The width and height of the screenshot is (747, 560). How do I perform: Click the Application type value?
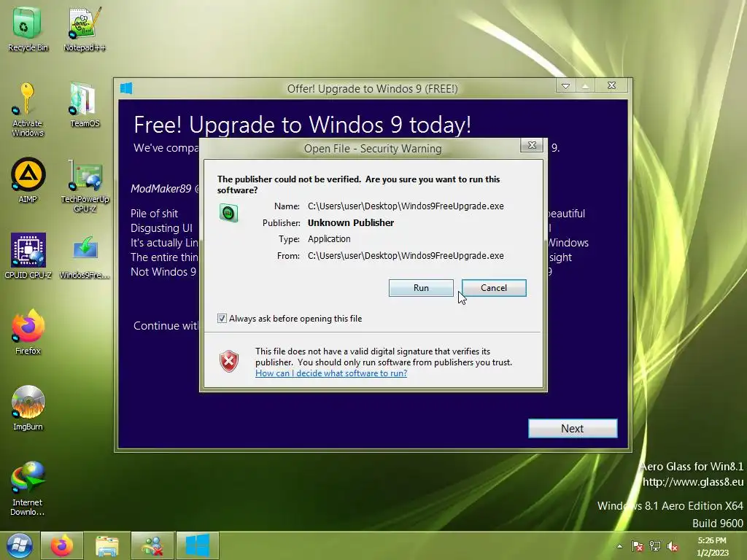(x=329, y=239)
